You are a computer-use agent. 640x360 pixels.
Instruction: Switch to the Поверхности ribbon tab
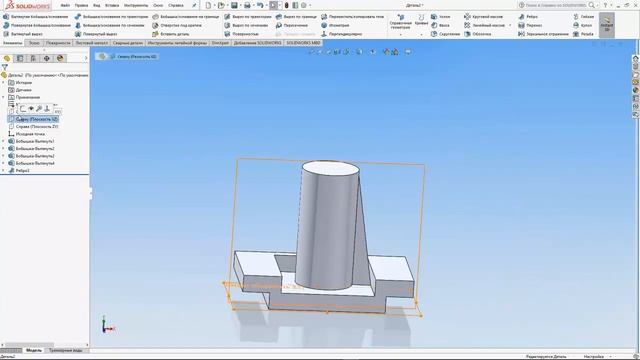point(58,43)
